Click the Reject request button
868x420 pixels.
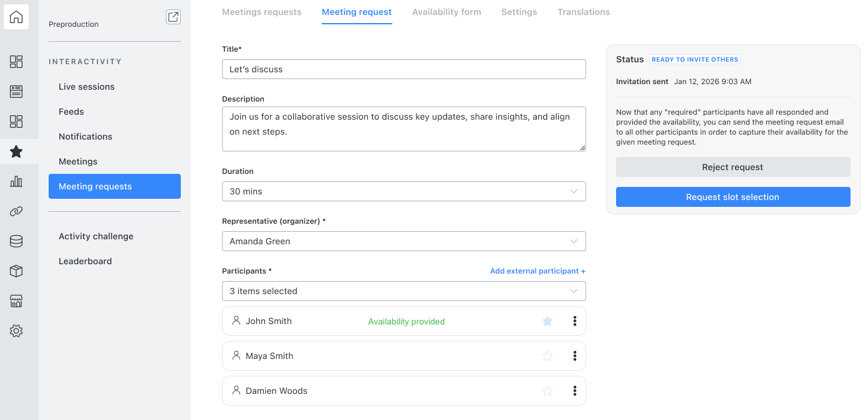pyautogui.click(x=733, y=167)
